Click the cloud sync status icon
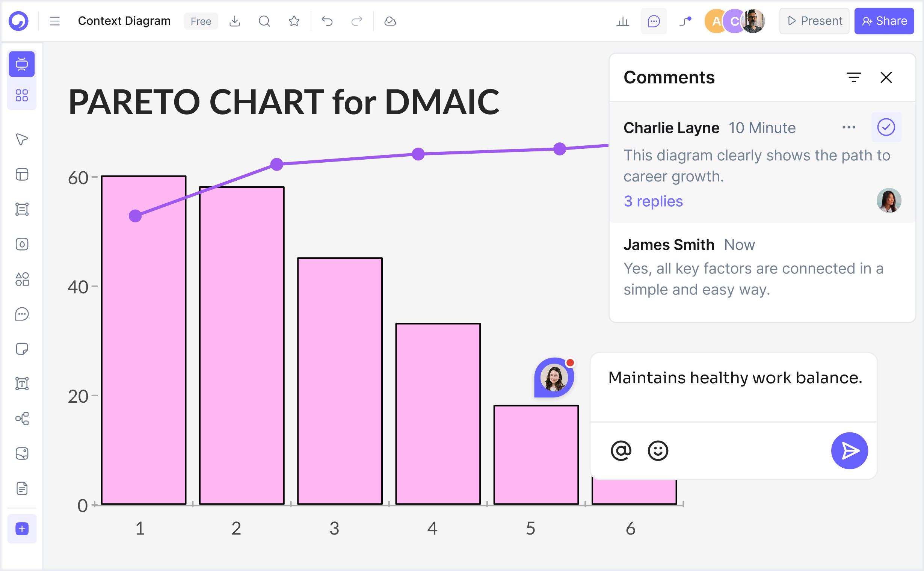This screenshot has height=571, width=924. point(390,21)
